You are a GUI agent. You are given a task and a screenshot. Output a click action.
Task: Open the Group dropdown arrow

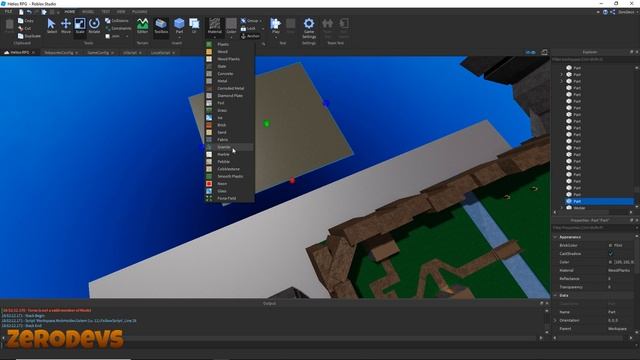pos(261,21)
